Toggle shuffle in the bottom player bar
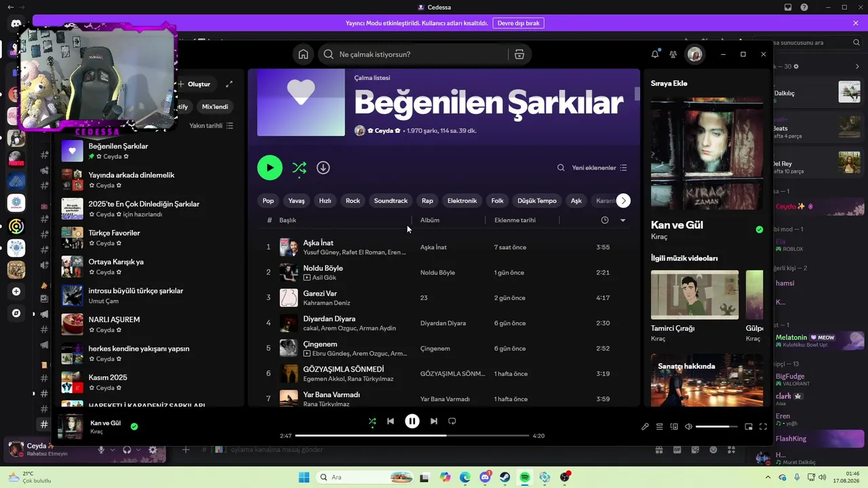 point(372,421)
